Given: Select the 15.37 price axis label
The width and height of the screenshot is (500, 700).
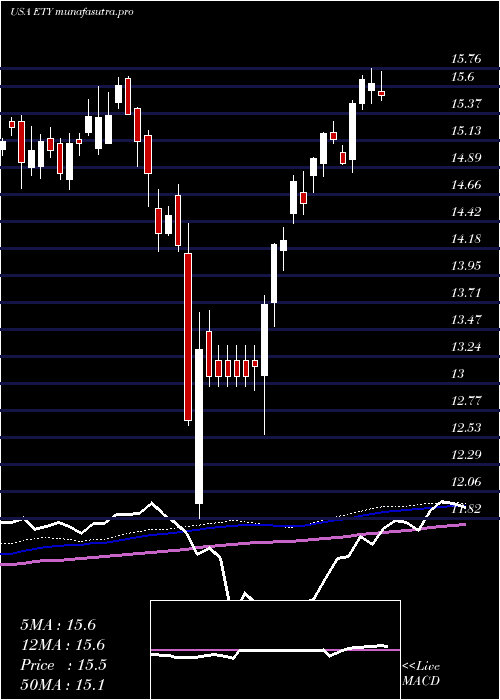Looking at the screenshot, I should [466, 104].
